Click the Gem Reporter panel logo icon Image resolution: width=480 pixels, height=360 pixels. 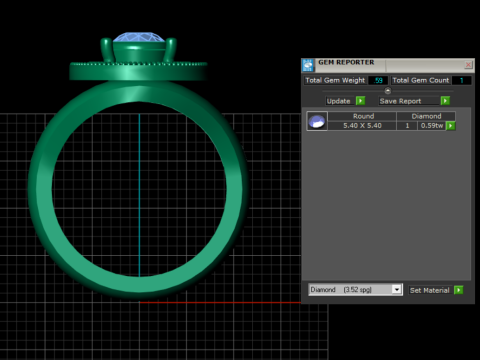pyautogui.click(x=308, y=65)
